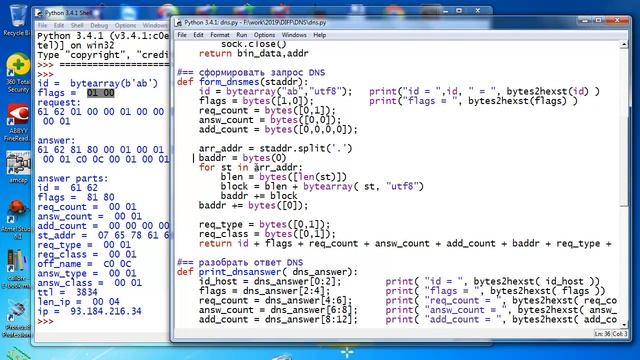Click scroll up arrow in dns.py editor
This screenshot has width=640, height=360.
[x=624, y=44]
